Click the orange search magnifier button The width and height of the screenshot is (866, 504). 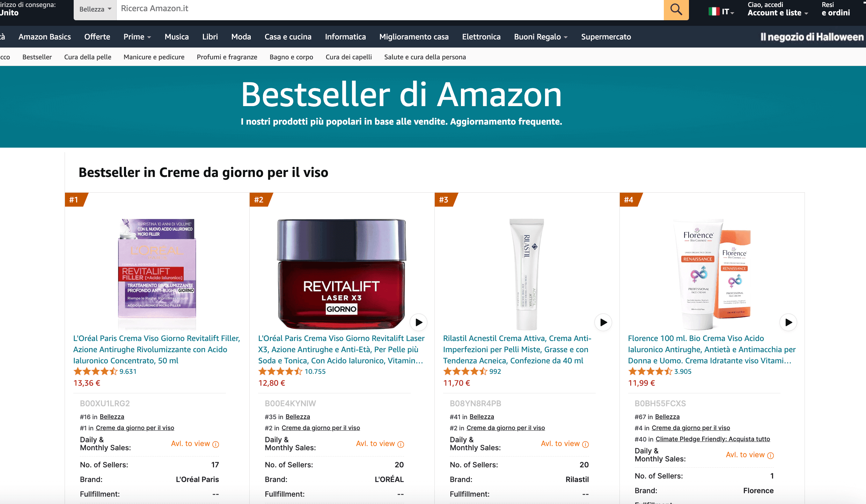[x=676, y=9]
